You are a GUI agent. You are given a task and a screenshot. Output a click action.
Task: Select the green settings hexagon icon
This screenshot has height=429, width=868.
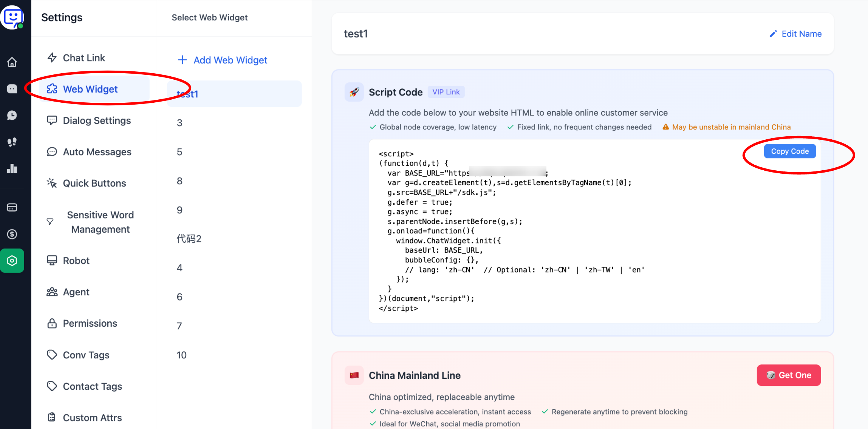(x=12, y=261)
